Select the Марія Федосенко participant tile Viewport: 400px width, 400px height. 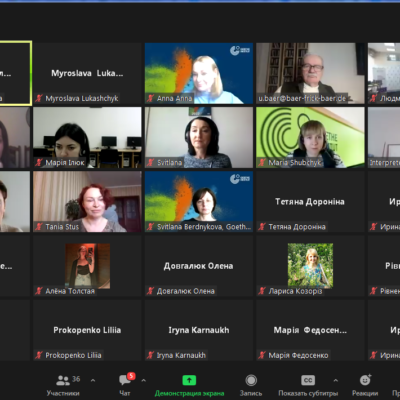[310, 330]
